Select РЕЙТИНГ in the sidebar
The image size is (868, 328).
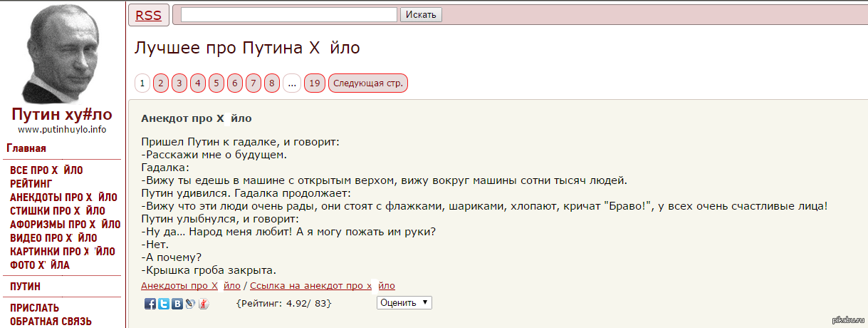coord(31,183)
